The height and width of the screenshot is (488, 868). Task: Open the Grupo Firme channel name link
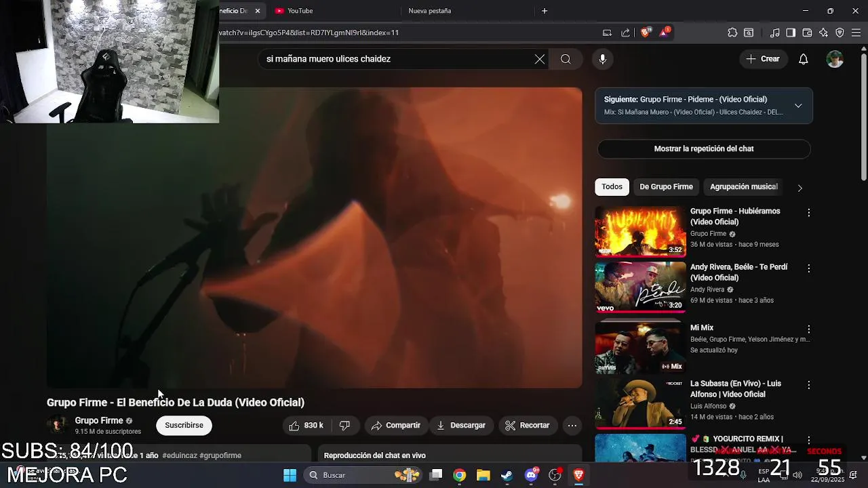click(99, 420)
